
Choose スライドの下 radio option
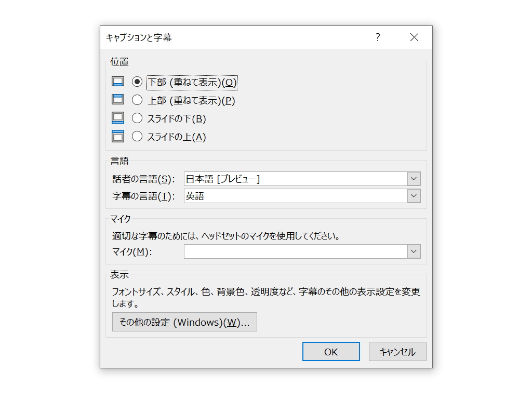(137, 118)
